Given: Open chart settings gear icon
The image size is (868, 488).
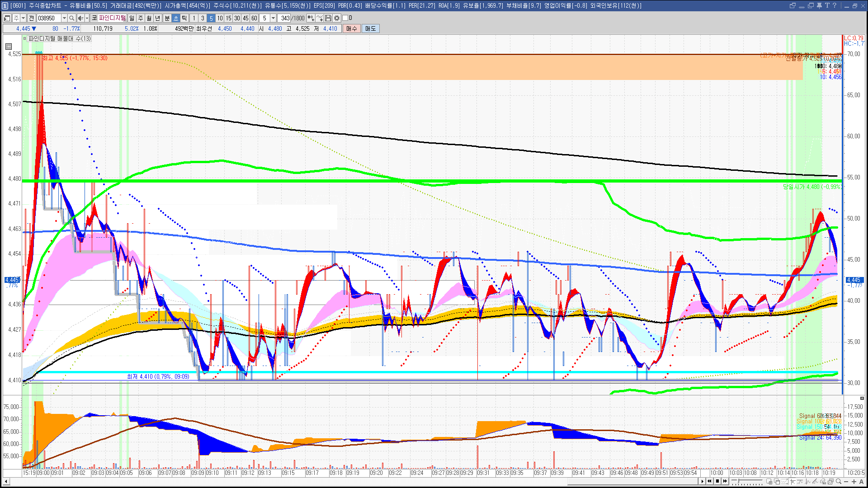Looking at the screenshot, I should [337, 18].
